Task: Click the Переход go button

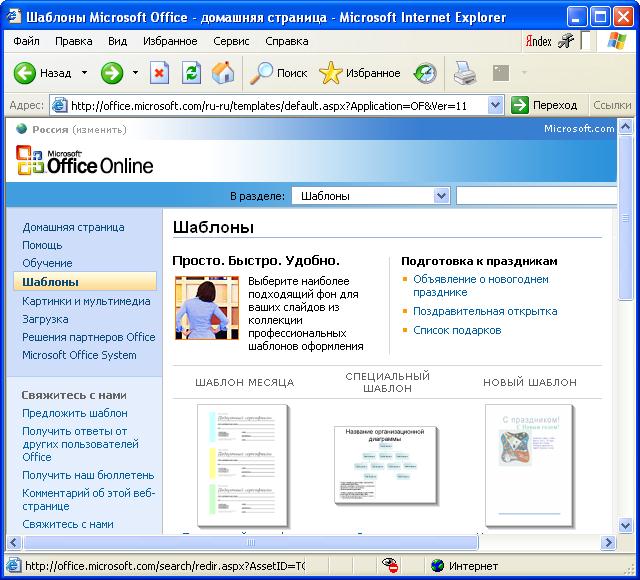Action: tap(544, 105)
